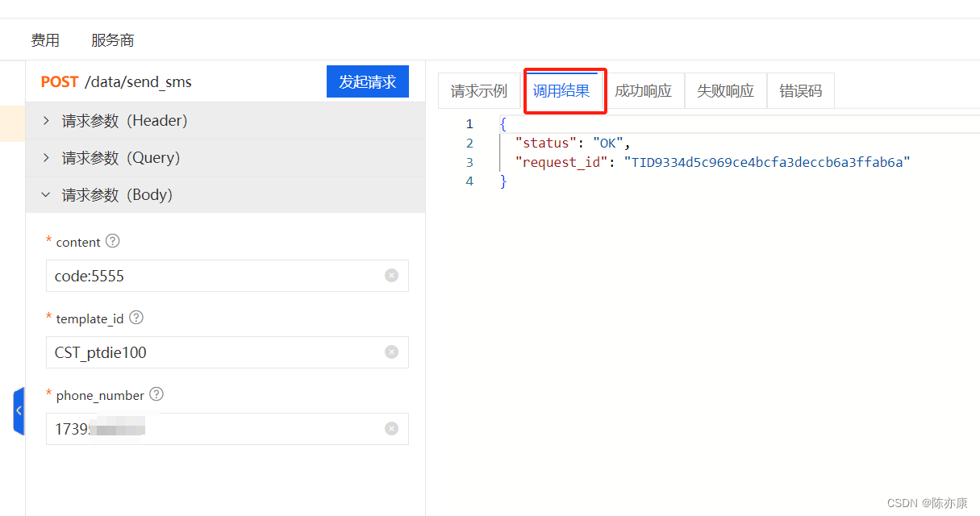Click the "status": "OK" line in the response
This screenshot has height=516, width=980.
(x=573, y=143)
